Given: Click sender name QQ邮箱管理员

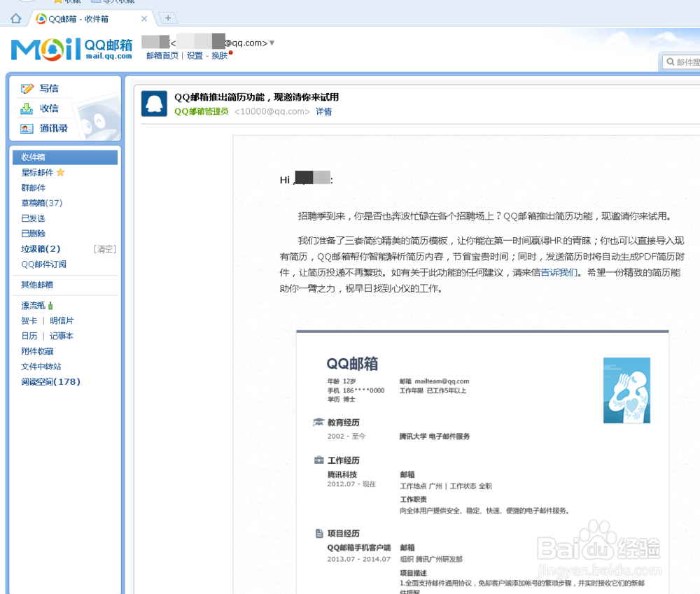Looking at the screenshot, I should coord(202,111).
